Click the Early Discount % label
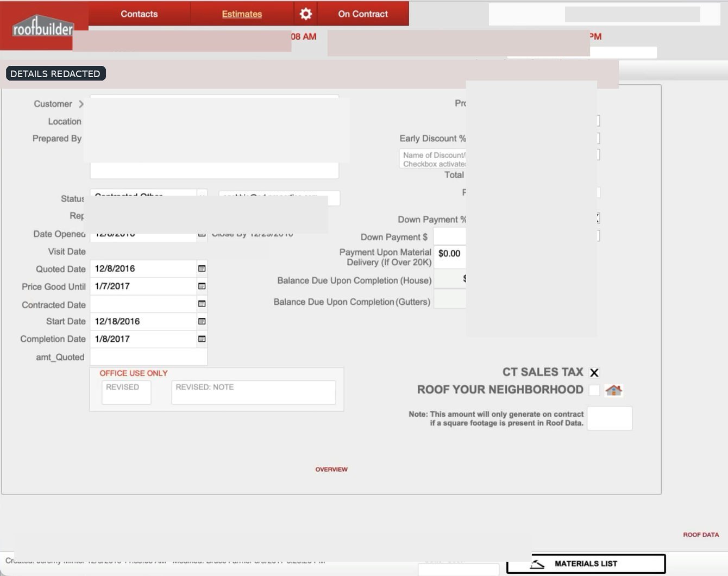Image resolution: width=728 pixels, height=576 pixels. 432,139
